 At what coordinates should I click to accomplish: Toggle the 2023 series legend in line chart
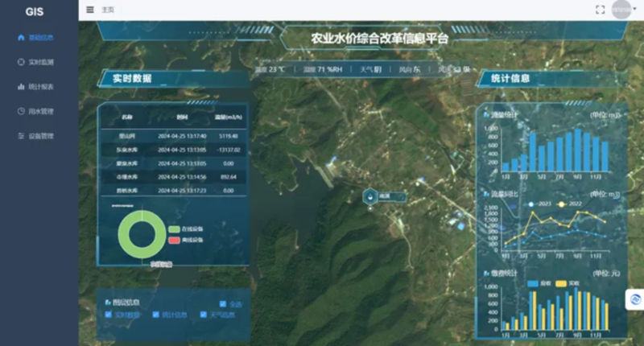point(539,204)
